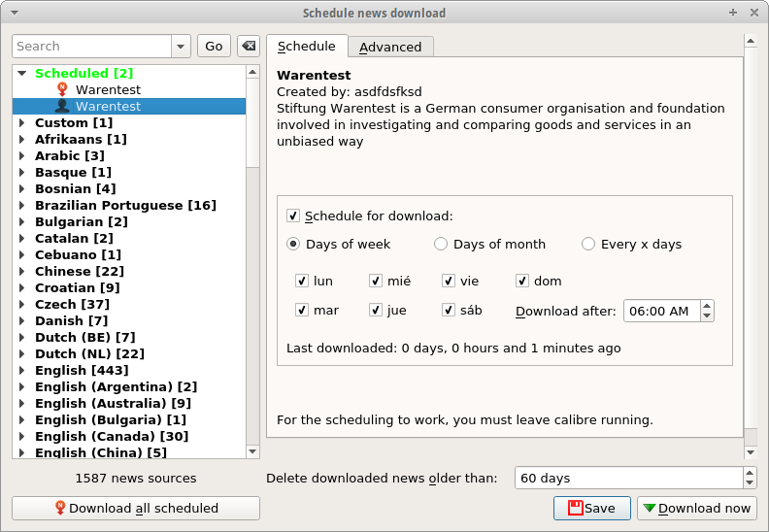Image resolution: width=769 pixels, height=532 pixels.
Task: Toggle the dom day checkbox
Action: pos(522,282)
